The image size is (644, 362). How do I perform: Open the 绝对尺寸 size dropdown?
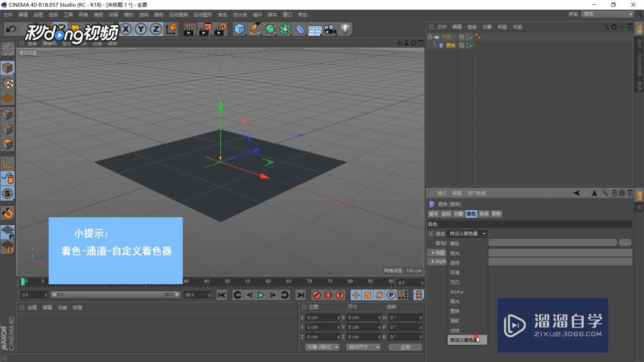[363, 347]
